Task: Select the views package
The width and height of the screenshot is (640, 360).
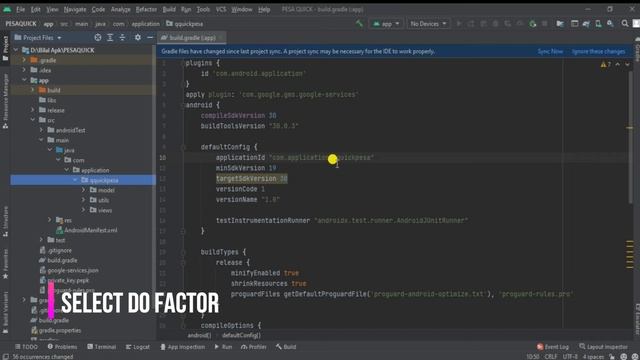Action: [x=101, y=210]
